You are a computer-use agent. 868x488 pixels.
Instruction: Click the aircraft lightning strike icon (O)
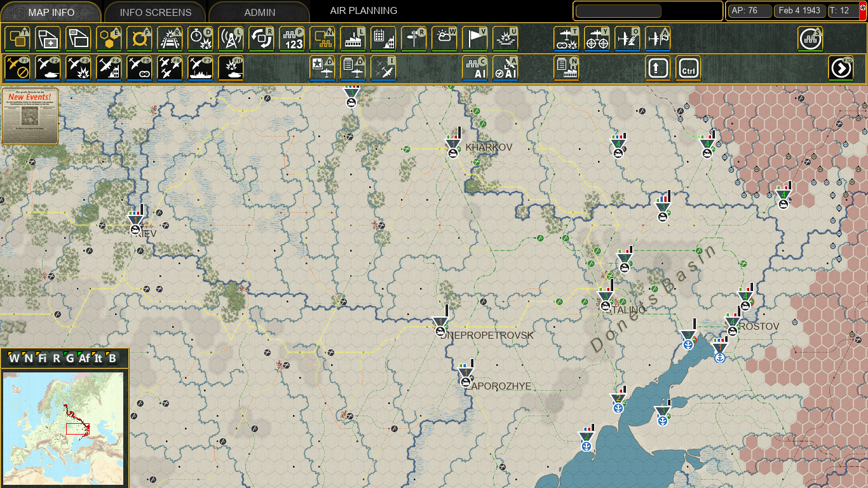coord(627,39)
